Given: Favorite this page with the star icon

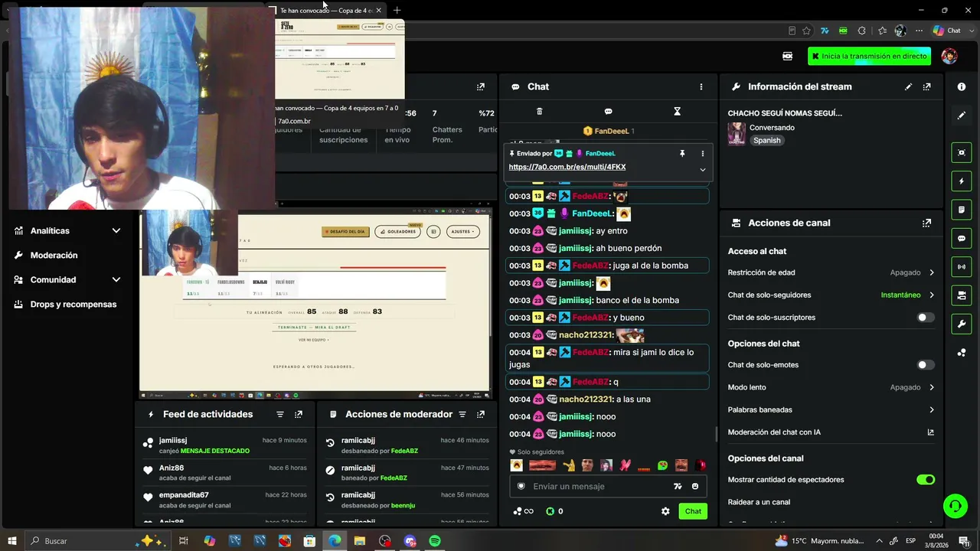Looking at the screenshot, I should [x=806, y=31].
